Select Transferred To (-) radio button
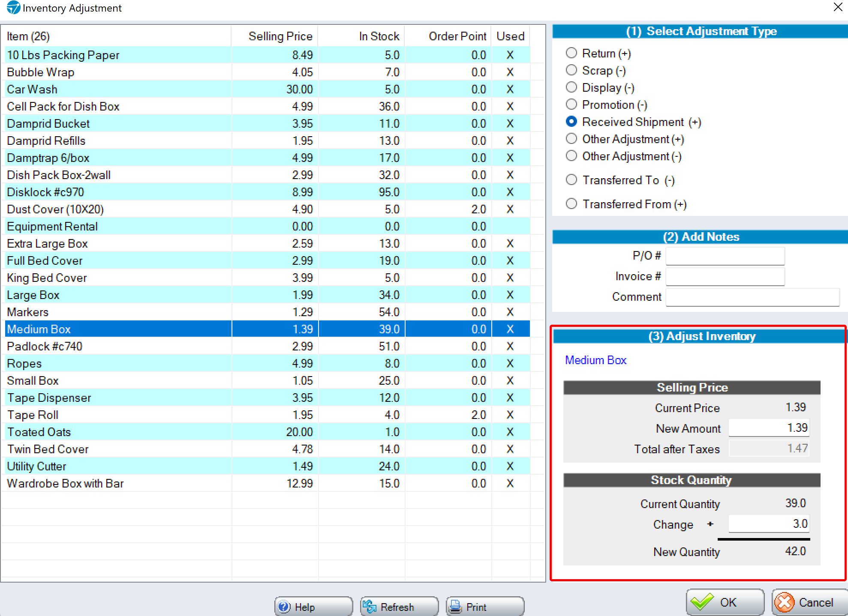Image resolution: width=848 pixels, height=616 pixels. click(x=571, y=179)
